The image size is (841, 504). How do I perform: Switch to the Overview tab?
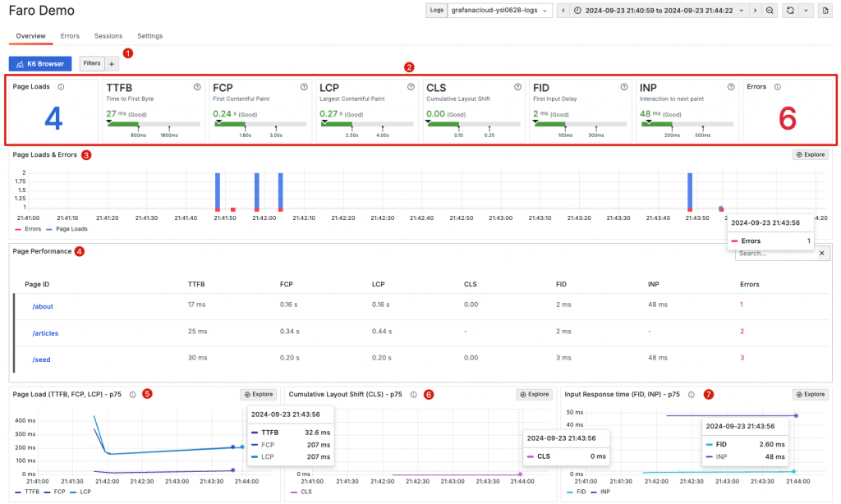(30, 36)
